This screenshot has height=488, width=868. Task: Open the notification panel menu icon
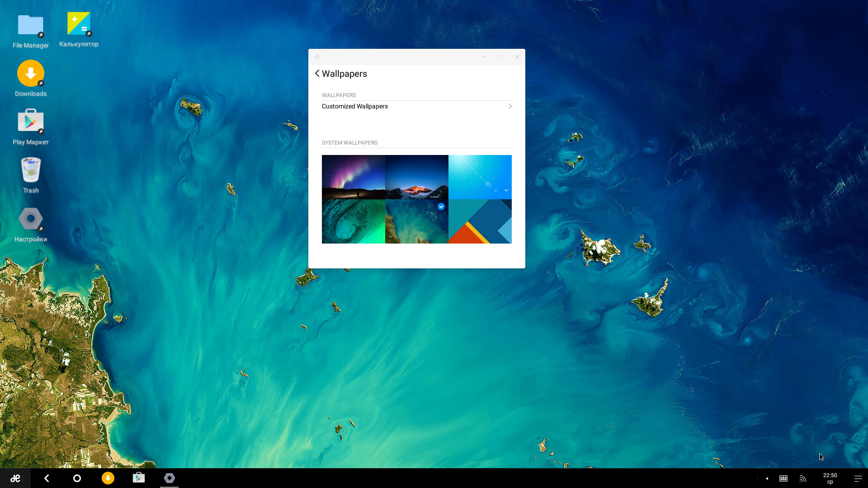(x=858, y=479)
